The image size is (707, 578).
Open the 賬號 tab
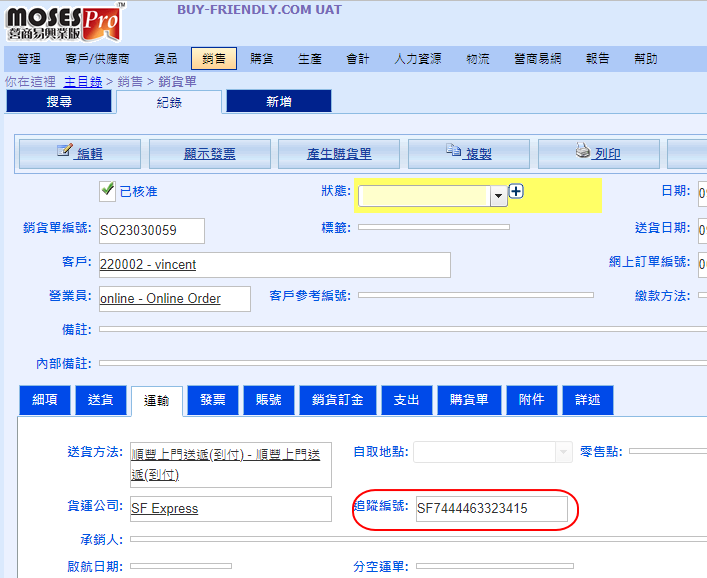coord(269,400)
